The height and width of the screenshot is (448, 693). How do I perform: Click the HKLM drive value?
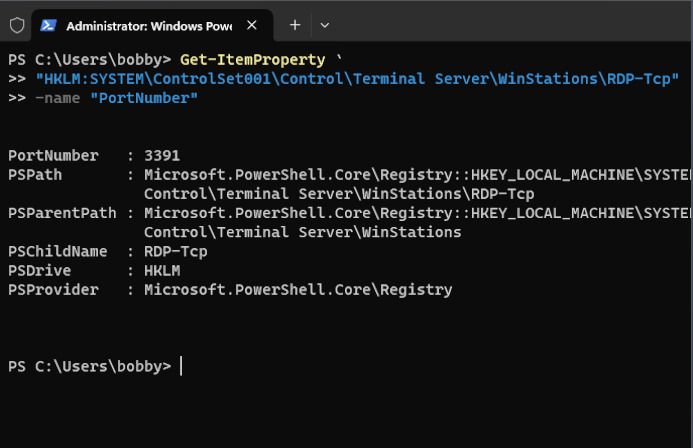pyautogui.click(x=162, y=270)
